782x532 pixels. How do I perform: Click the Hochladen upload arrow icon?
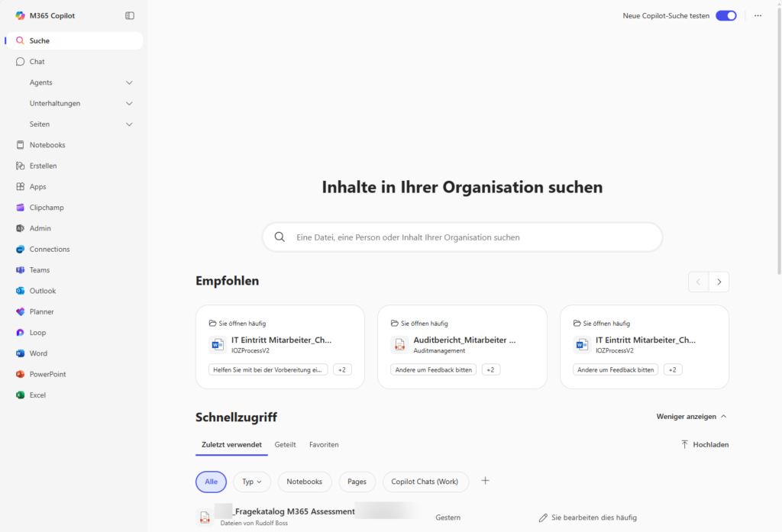pos(685,444)
